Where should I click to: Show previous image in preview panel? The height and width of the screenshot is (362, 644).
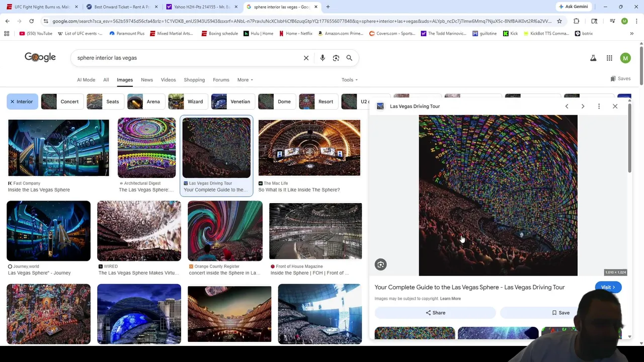(x=567, y=106)
